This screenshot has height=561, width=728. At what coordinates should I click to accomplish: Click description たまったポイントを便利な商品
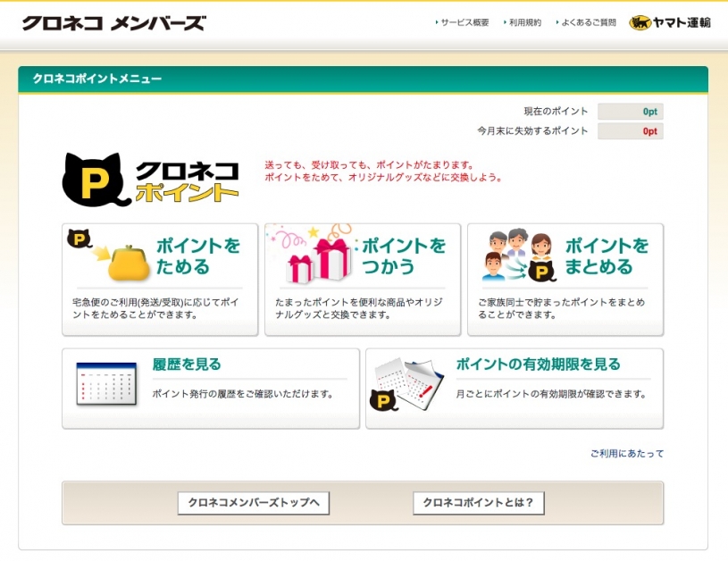pos(359,308)
